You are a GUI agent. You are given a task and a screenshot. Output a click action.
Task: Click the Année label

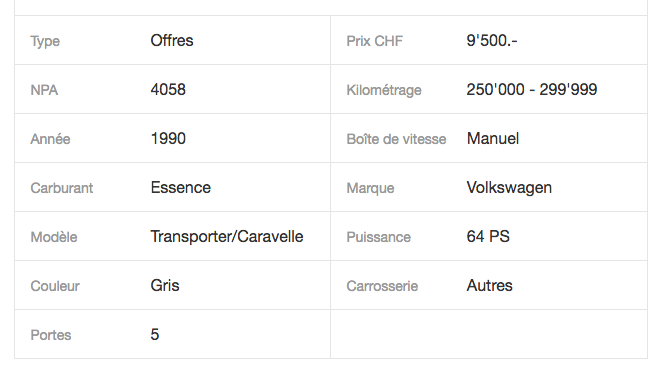50,139
